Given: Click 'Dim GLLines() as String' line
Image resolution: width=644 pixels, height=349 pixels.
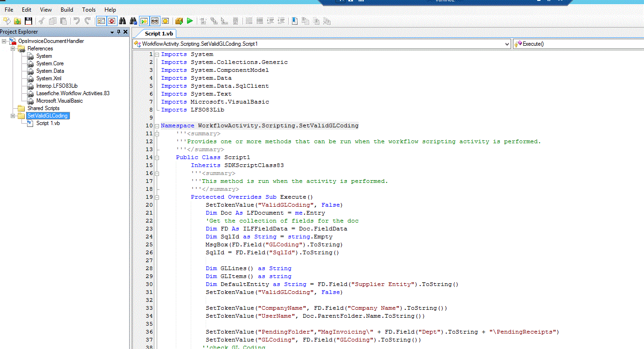Looking at the screenshot, I should [x=249, y=268].
